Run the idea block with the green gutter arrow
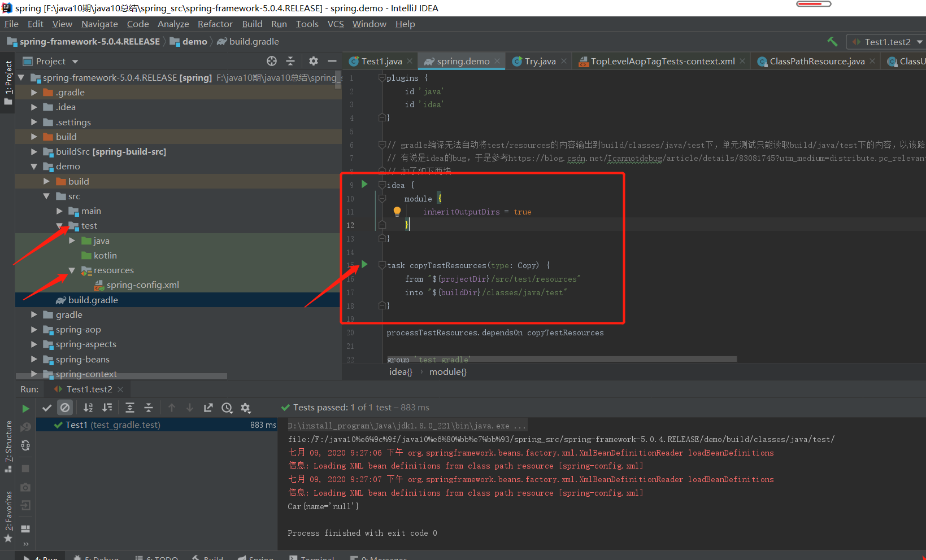This screenshot has height=560, width=926. [364, 184]
